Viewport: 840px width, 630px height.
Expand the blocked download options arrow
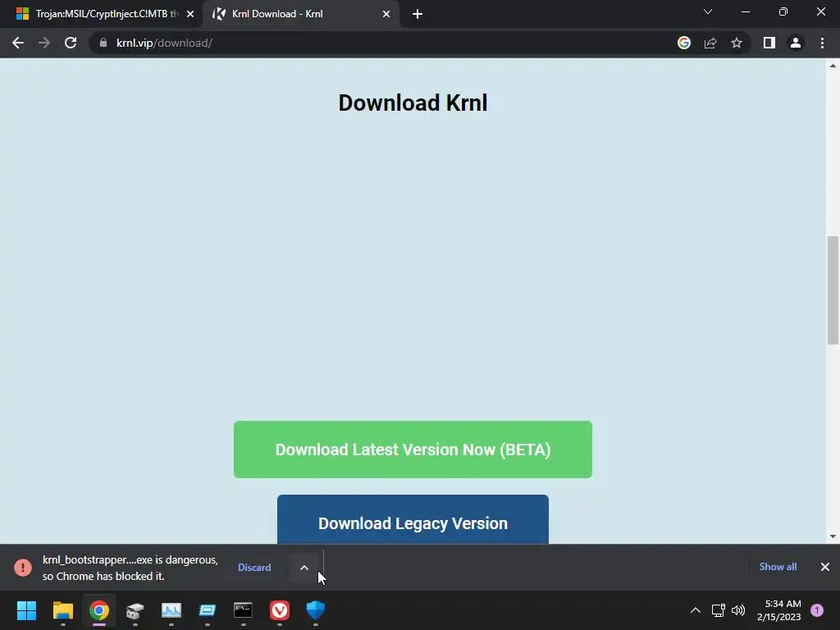[304, 568]
